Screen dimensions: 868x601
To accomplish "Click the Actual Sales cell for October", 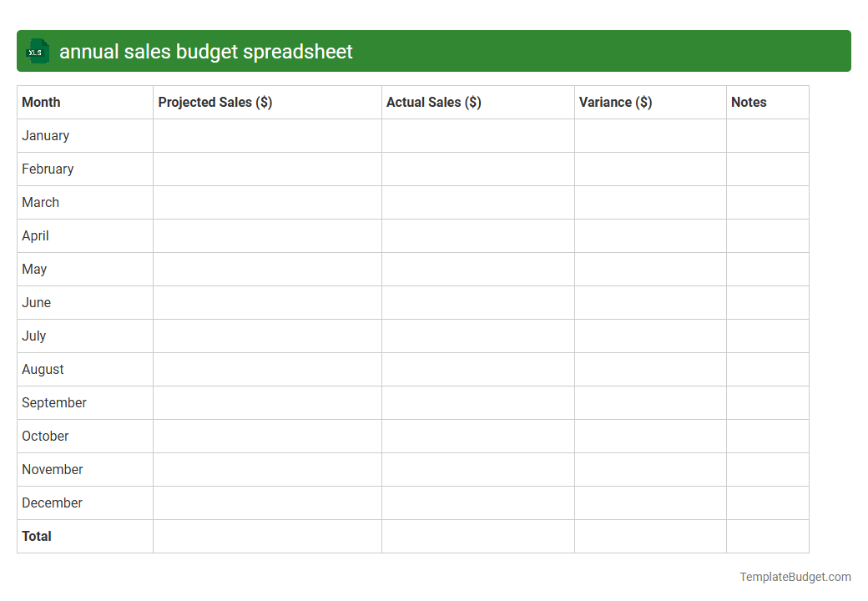I will coord(477,436).
